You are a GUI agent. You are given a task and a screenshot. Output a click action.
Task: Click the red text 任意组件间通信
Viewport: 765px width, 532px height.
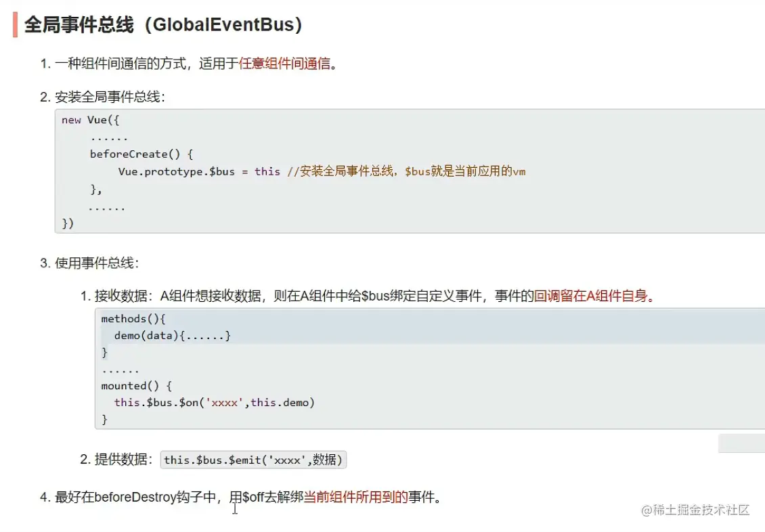[284, 64]
